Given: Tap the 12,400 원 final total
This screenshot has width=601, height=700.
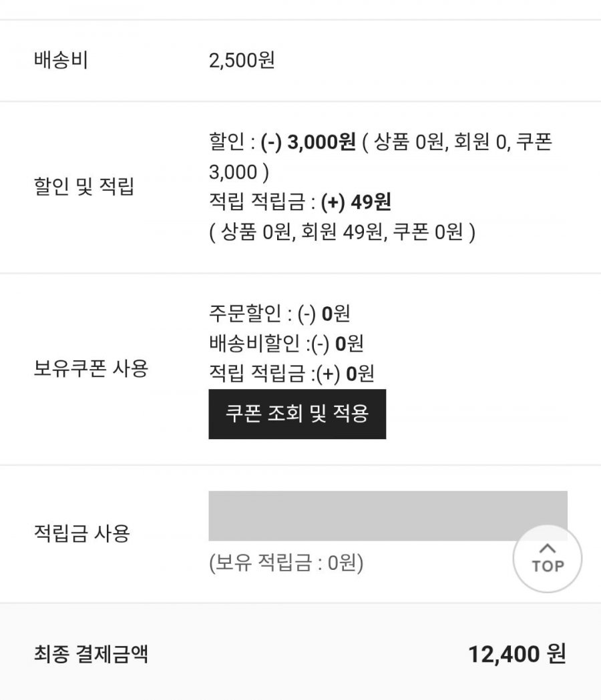Looking at the screenshot, I should (517, 654).
